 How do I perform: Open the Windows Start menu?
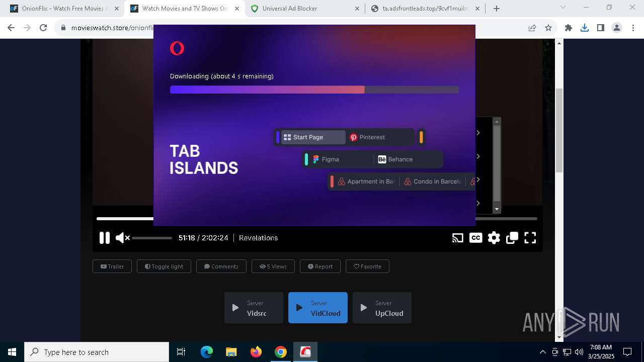(x=12, y=352)
